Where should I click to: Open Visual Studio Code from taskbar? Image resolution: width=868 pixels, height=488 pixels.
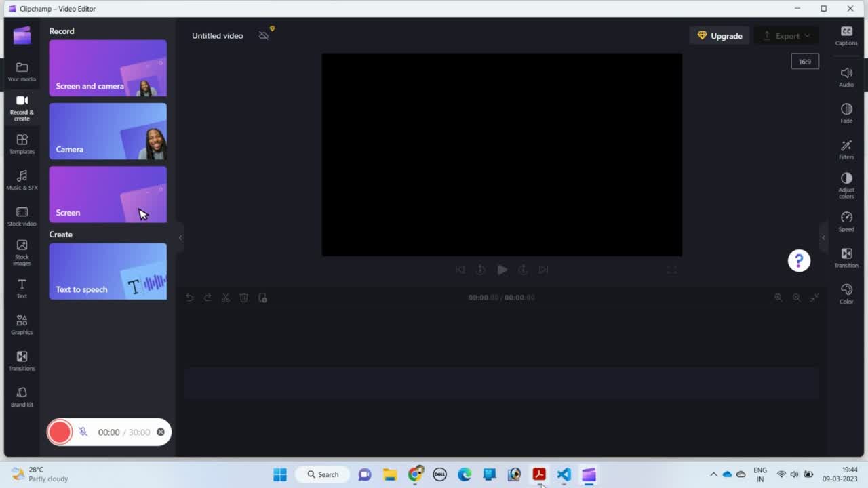click(x=564, y=474)
